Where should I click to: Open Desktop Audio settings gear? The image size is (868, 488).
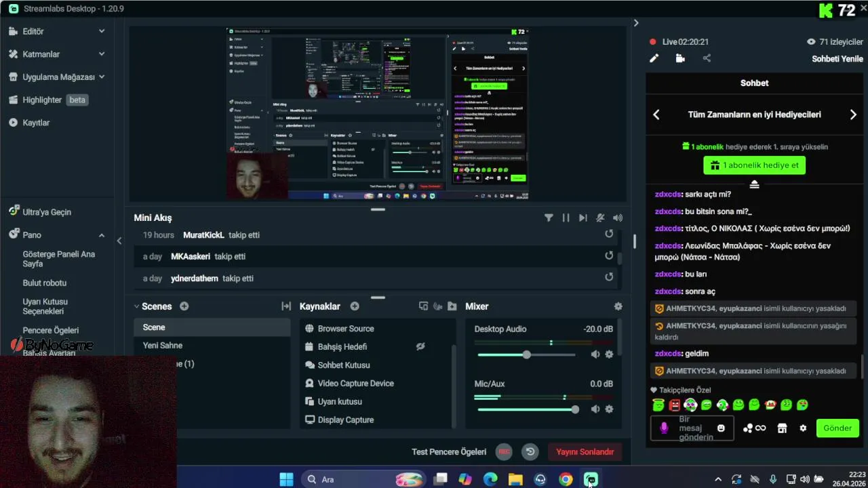click(609, 354)
